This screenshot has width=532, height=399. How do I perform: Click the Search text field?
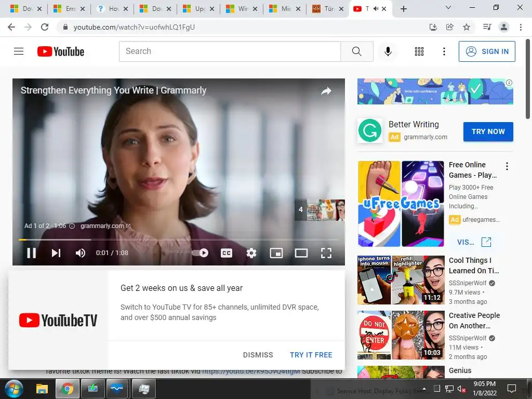click(230, 51)
